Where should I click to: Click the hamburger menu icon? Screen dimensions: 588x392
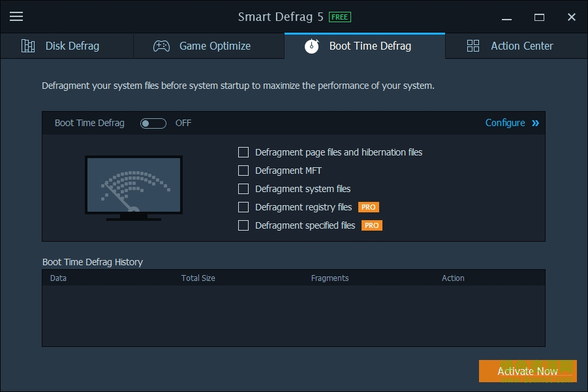coord(16,16)
